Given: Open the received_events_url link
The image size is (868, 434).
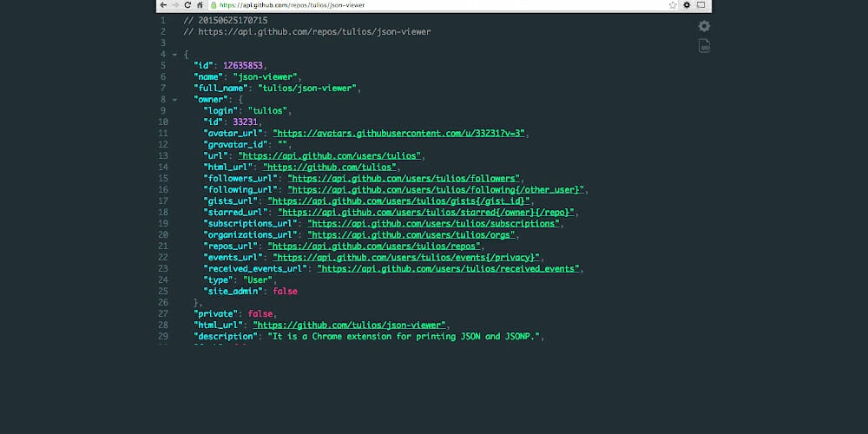Looking at the screenshot, I should [x=448, y=268].
